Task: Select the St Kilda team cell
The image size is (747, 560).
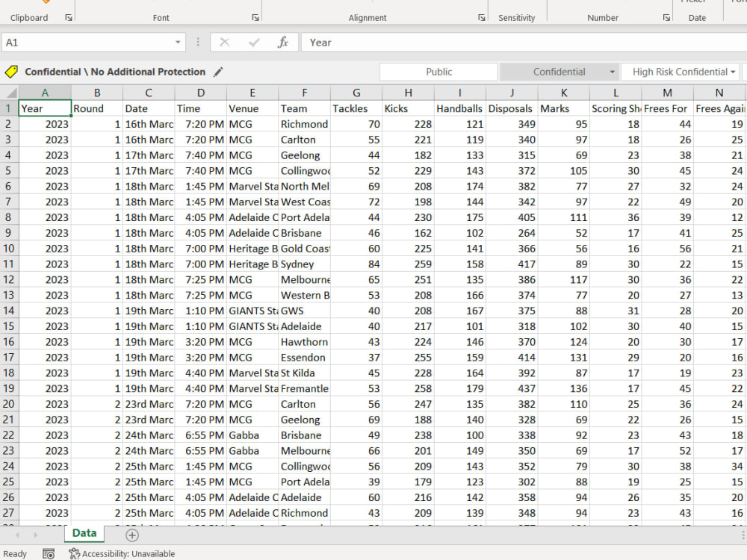Action: (x=305, y=373)
